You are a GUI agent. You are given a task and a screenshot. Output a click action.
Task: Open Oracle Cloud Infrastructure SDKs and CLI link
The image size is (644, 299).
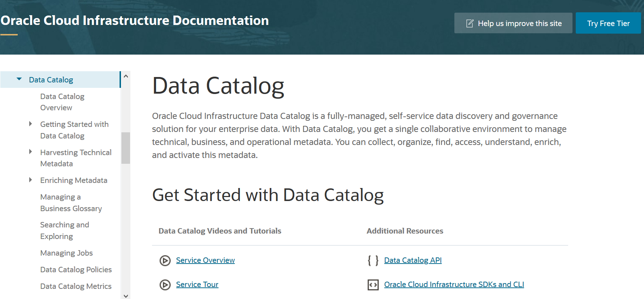point(454,285)
